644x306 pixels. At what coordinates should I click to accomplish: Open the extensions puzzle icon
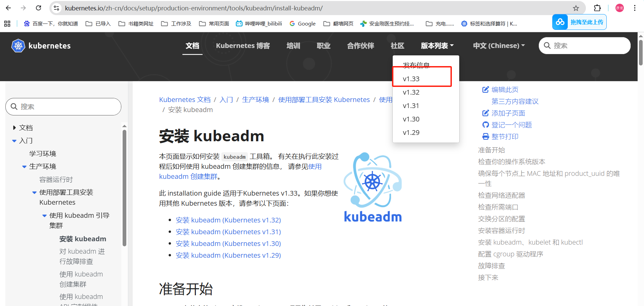click(597, 8)
